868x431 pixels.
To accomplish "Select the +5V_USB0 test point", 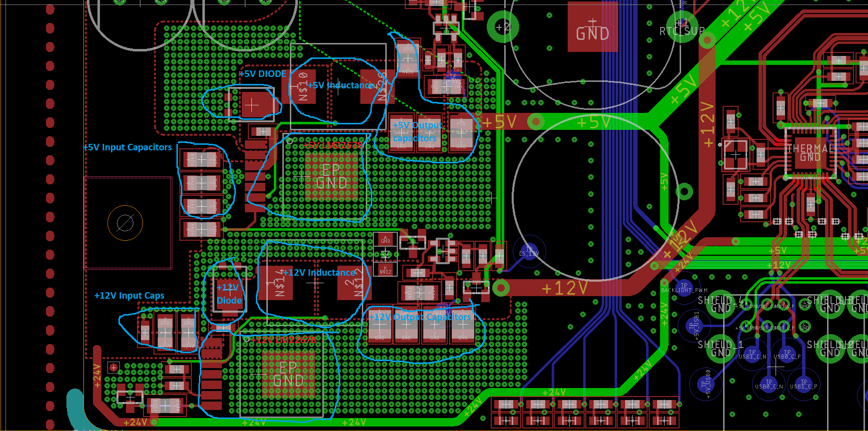I will [x=705, y=384].
